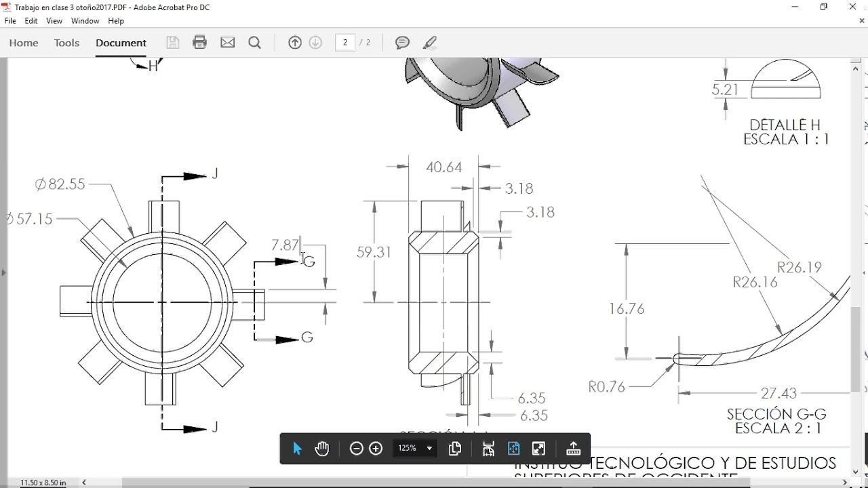Image resolution: width=868 pixels, height=488 pixels.
Task: Enable fit-width scrolling mode icon
Action: coord(488,449)
